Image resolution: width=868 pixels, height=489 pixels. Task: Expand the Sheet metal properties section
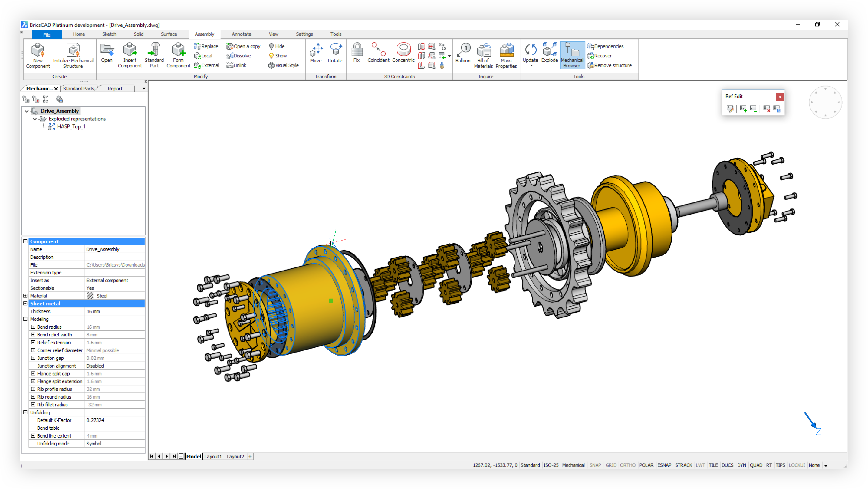pos(26,304)
